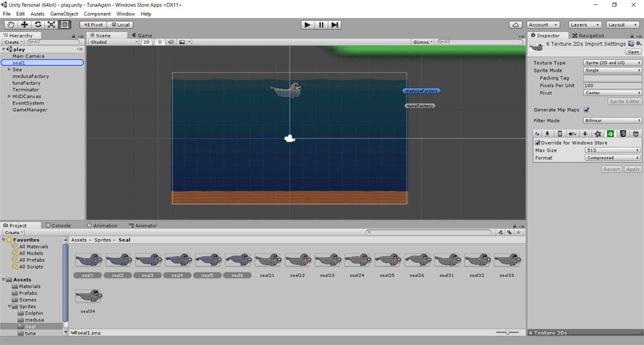Image resolution: width=644 pixels, height=345 pixels.
Task: Adjust the Project thumbnail size slider
Action: pos(507,333)
